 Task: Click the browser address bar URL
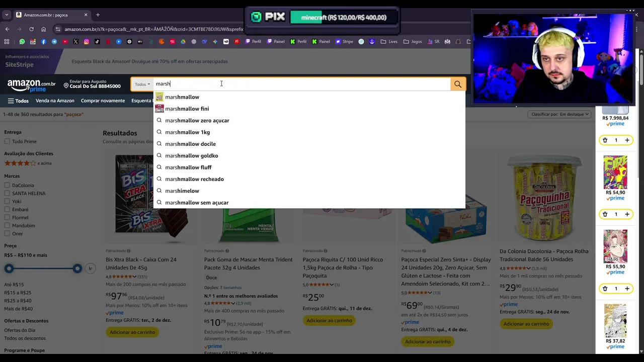point(153,29)
